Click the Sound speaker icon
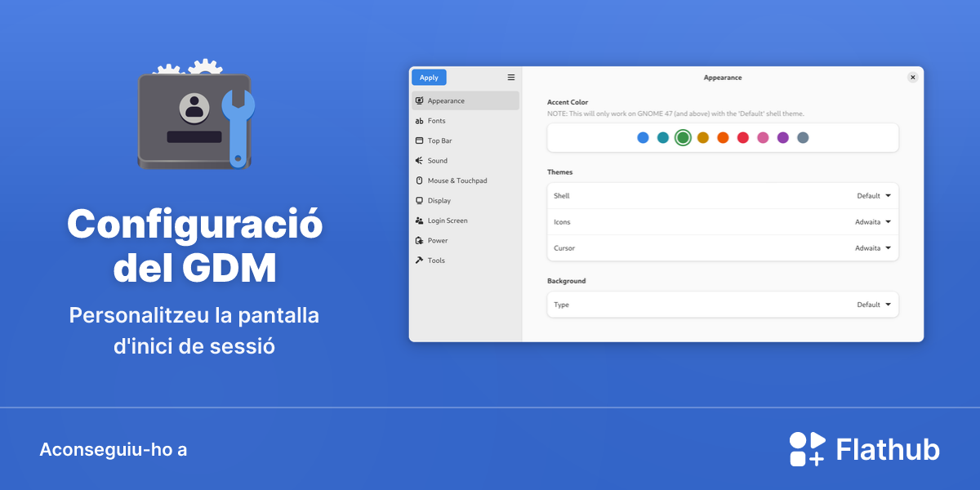The image size is (980, 490). tap(419, 161)
